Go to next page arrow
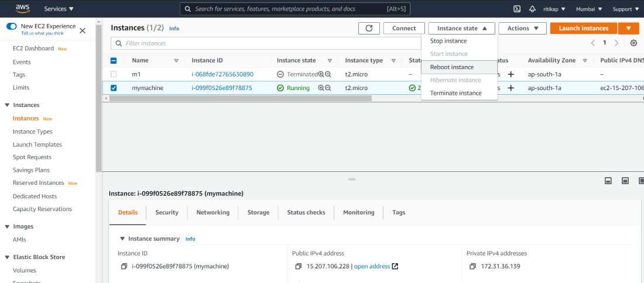The image size is (644, 283). (x=616, y=43)
